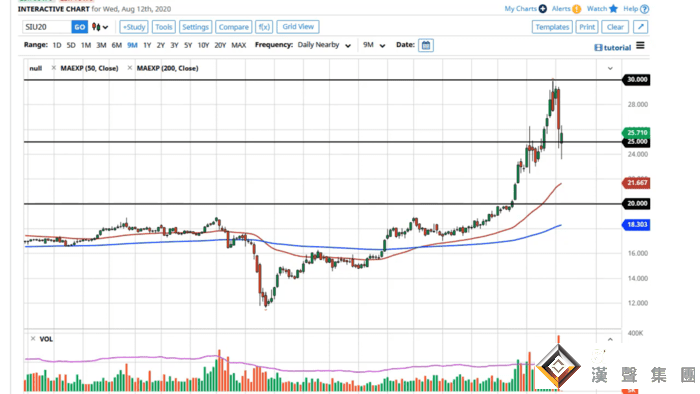Screen dimensions: 700x394
Task: Open the date calendar picker icon
Action: (426, 45)
